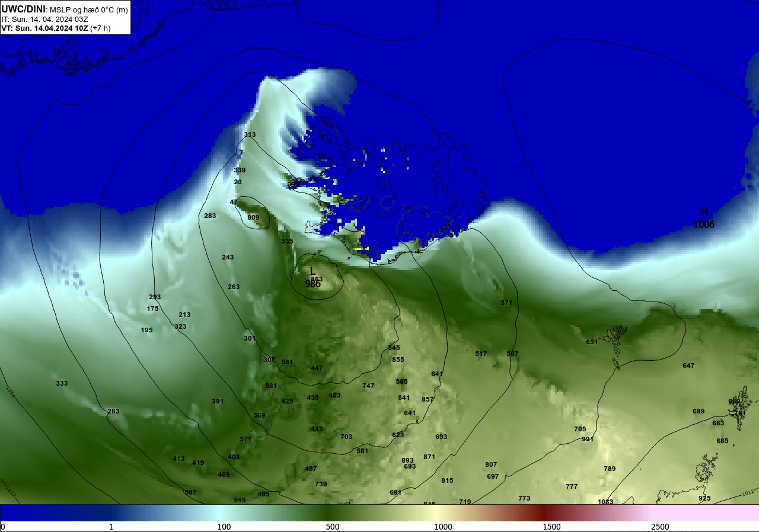Click the 195 height value
This screenshot has width=759, height=532.
click(x=146, y=330)
